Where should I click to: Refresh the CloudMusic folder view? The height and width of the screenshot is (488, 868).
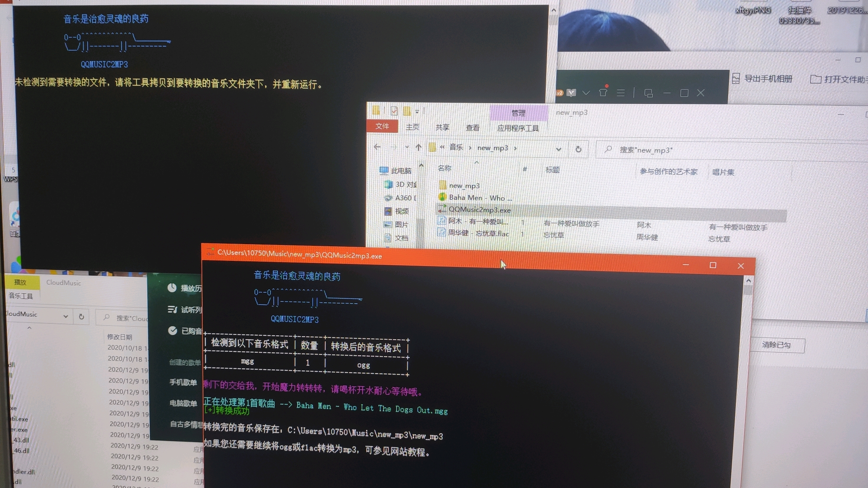coord(81,317)
